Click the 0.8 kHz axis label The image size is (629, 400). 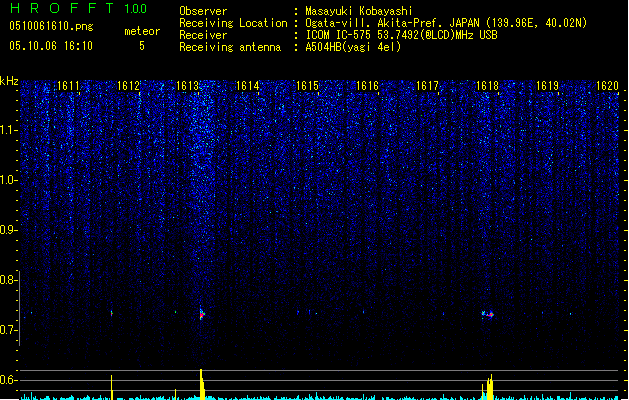[x=8, y=280]
